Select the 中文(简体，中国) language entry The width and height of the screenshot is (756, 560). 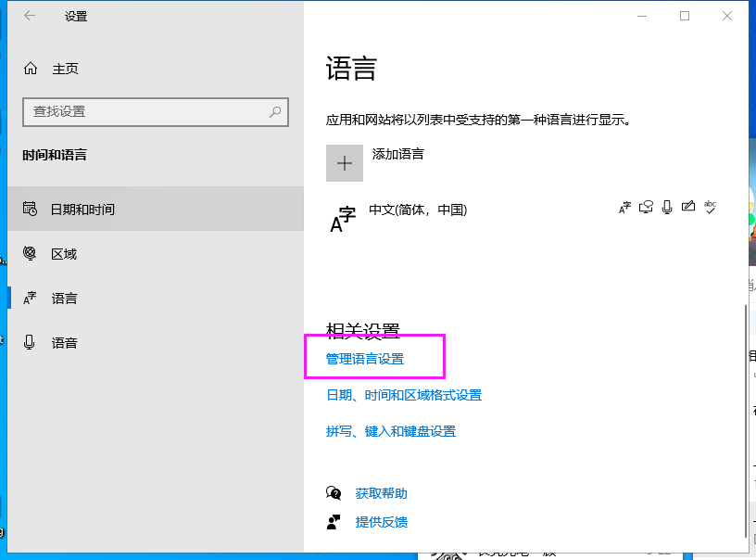[418, 210]
